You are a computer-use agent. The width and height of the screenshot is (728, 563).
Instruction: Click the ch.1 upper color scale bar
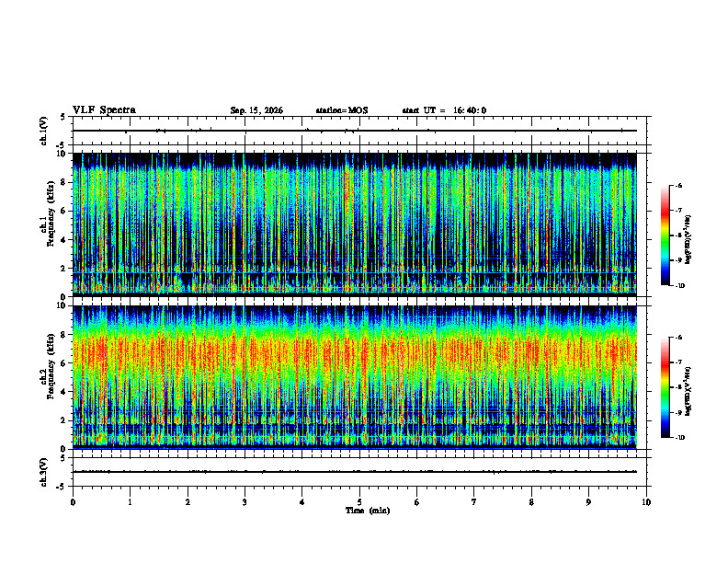(665, 236)
